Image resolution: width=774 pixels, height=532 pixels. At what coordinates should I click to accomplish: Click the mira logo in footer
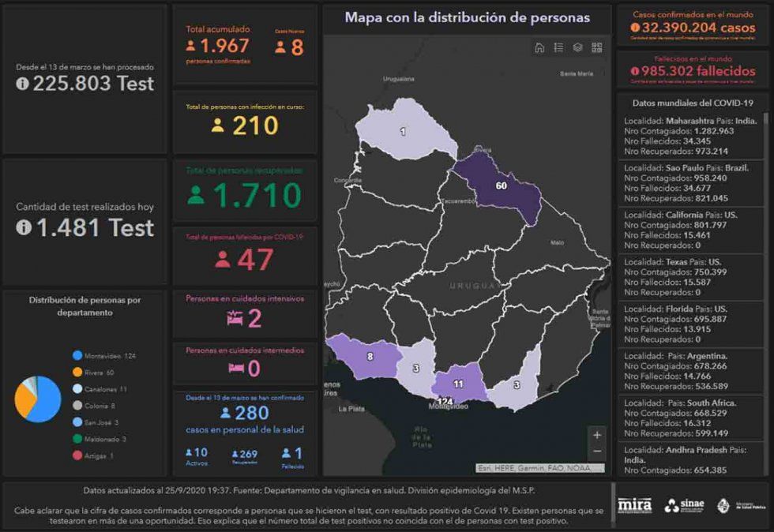pos(635,505)
